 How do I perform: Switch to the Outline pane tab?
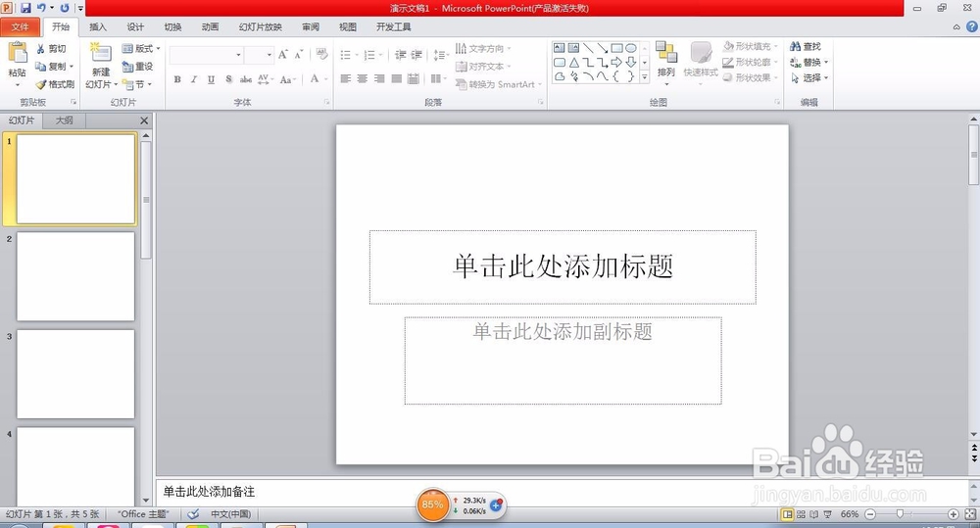pyautogui.click(x=64, y=120)
